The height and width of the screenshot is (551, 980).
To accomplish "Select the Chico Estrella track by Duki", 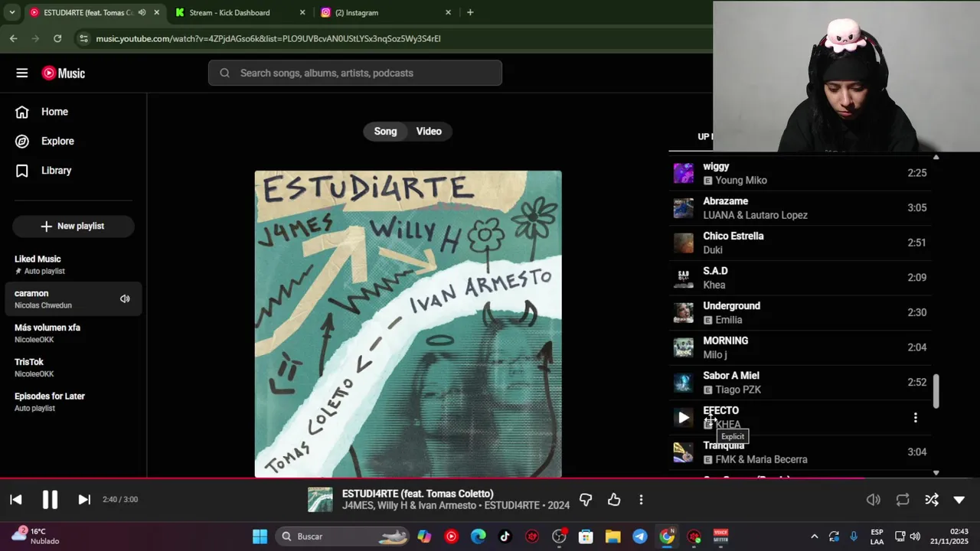I will point(802,243).
